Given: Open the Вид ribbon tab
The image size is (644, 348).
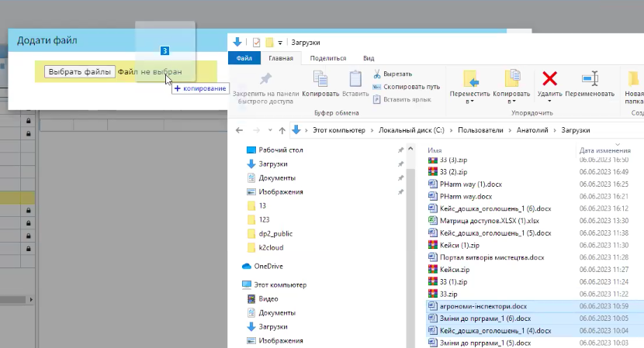Looking at the screenshot, I should pyautogui.click(x=369, y=58).
